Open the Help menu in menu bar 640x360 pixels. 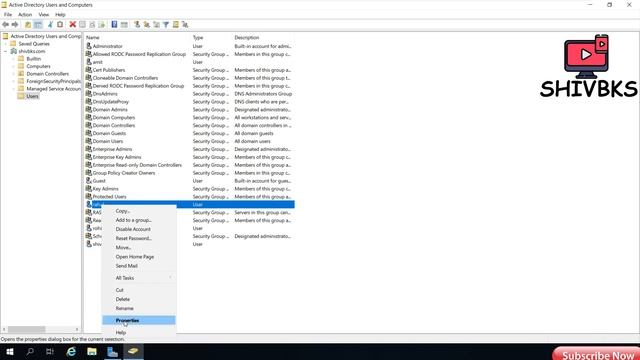point(60,15)
